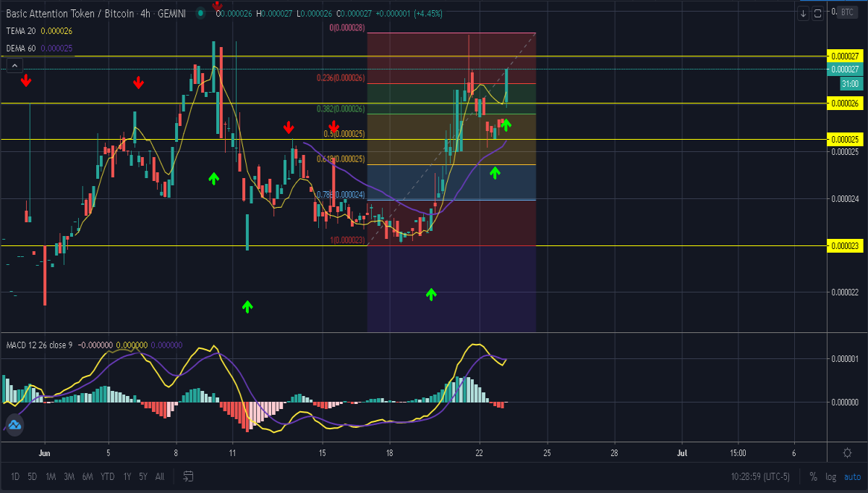Click the 0.786(0.000024) Fibonacci level label
Screen dimensions: 868x493
[x=340, y=195]
